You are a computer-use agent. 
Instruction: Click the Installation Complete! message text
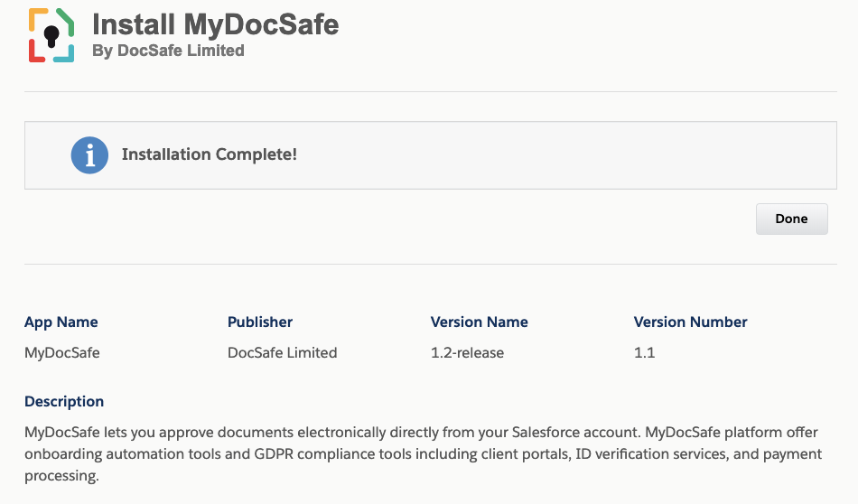point(209,154)
